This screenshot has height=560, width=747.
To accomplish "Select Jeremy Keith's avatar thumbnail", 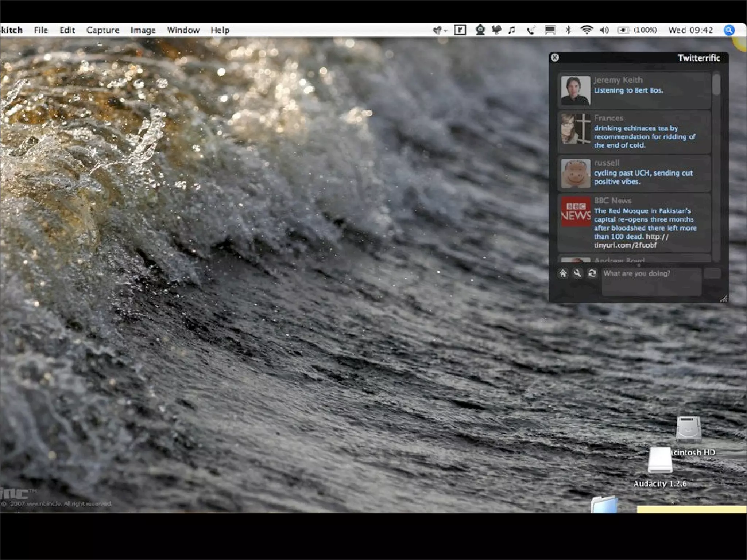I will click(x=576, y=90).
